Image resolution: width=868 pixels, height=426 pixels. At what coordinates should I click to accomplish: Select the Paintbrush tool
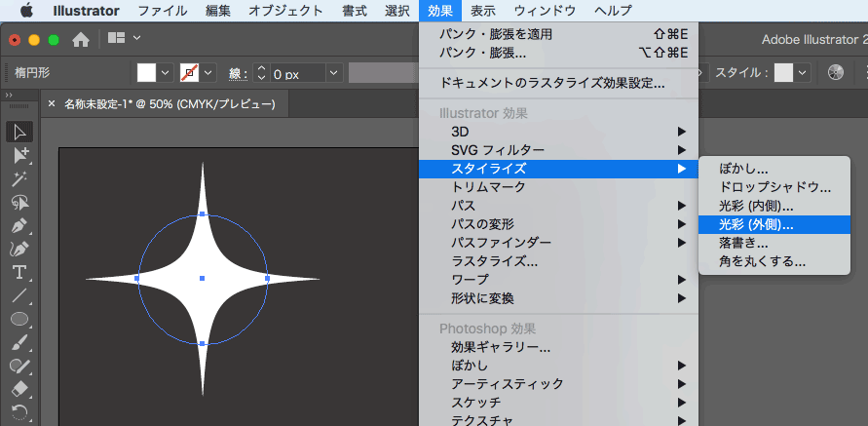(19, 342)
